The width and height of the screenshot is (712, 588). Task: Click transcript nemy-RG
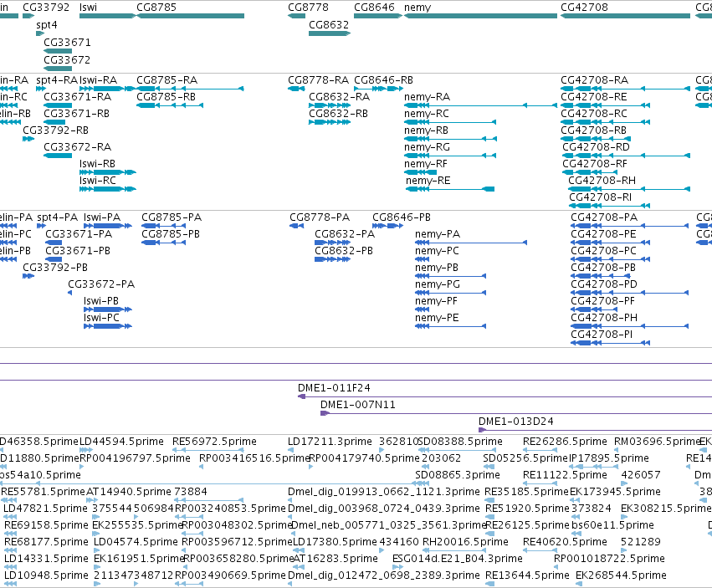pos(450,156)
